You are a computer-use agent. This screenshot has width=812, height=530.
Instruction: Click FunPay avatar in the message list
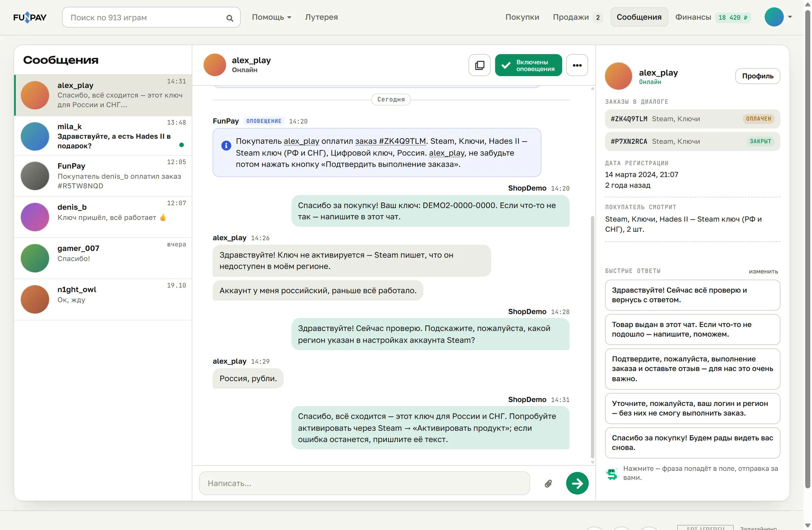click(x=35, y=176)
